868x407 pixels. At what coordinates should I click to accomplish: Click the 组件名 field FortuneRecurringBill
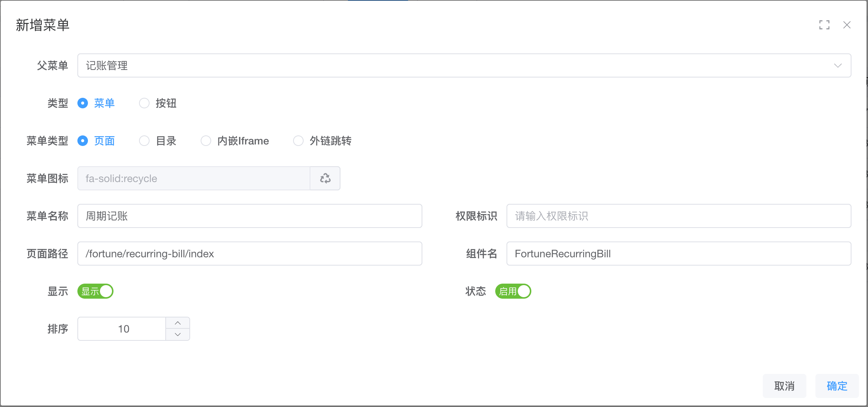678,254
